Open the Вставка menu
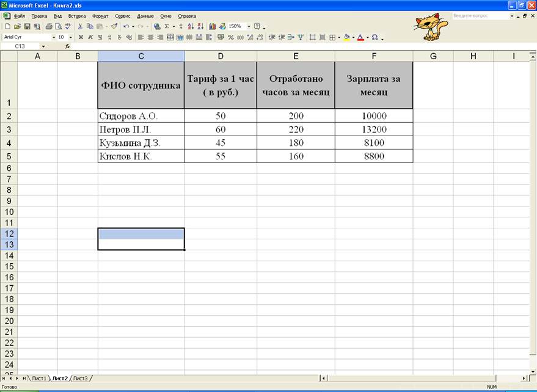The width and height of the screenshot is (537, 392). [77, 16]
